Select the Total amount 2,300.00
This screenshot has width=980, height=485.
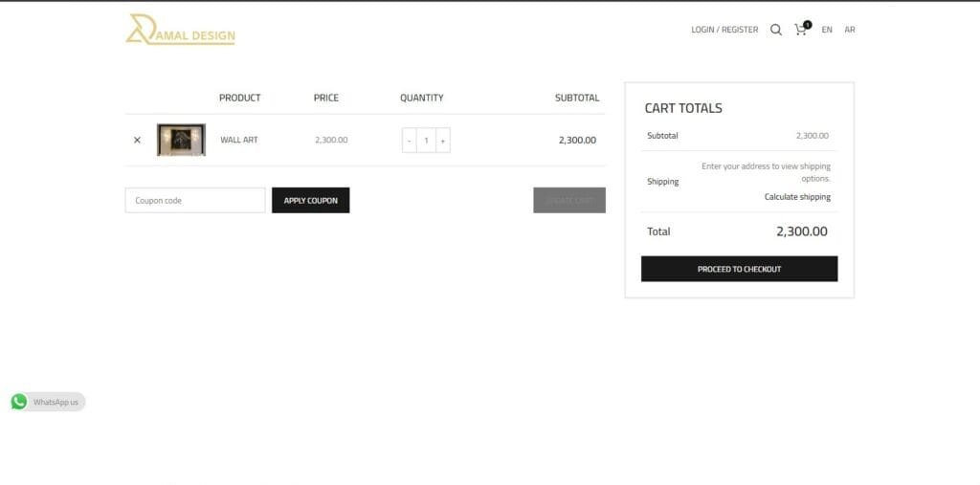point(802,231)
